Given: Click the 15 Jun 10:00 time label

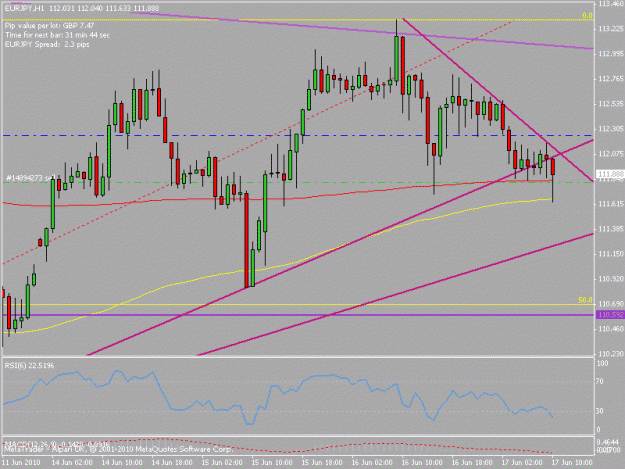Looking at the screenshot, I should pos(271,463).
